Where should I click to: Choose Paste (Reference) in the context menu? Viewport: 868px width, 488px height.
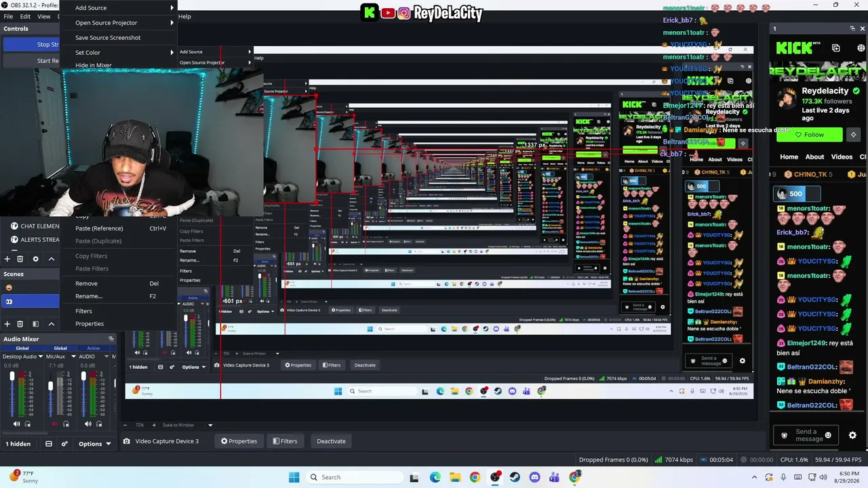[x=99, y=228]
